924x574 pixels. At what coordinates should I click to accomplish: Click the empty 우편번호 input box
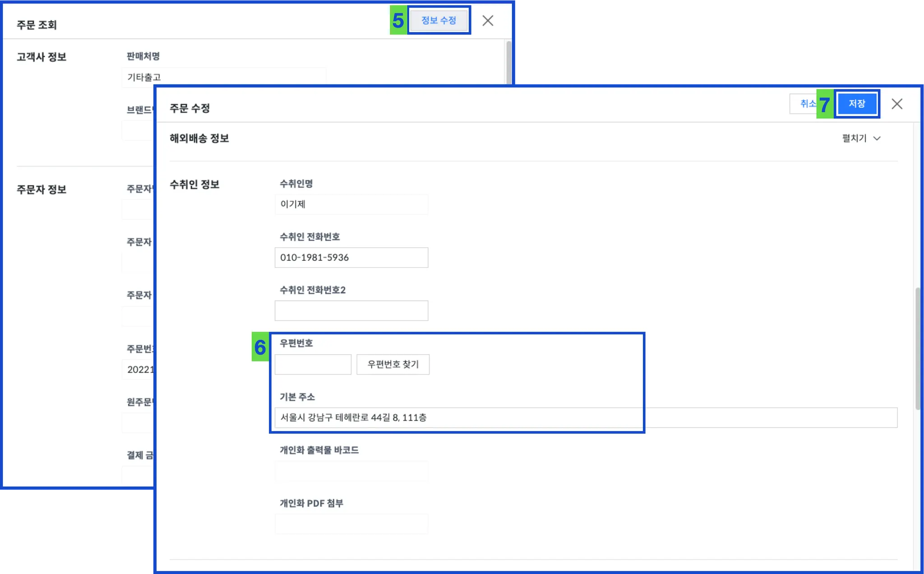point(313,365)
